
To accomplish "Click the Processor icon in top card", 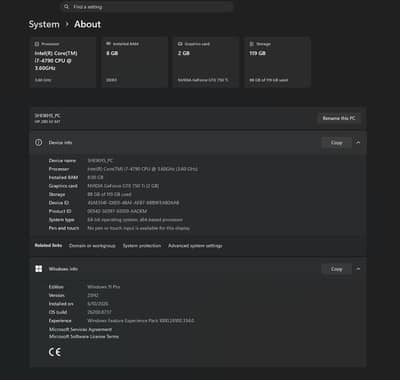I will coord(37,44).
